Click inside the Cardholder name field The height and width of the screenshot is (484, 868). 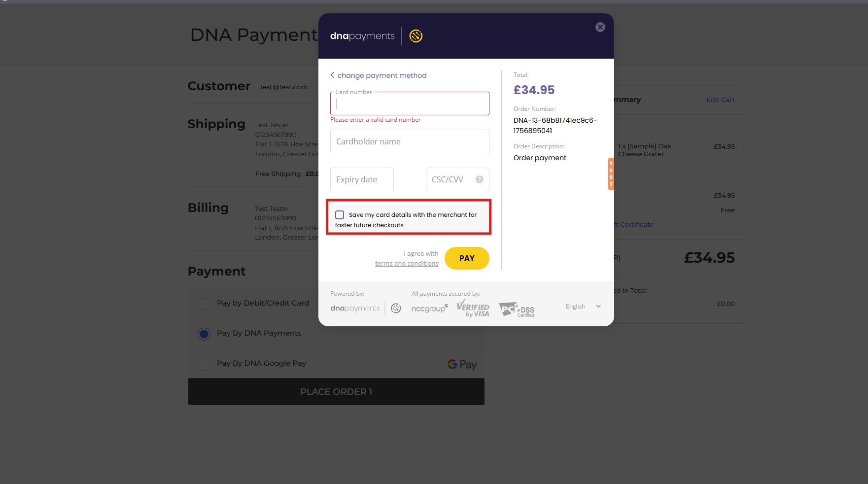tap(409, 141)
